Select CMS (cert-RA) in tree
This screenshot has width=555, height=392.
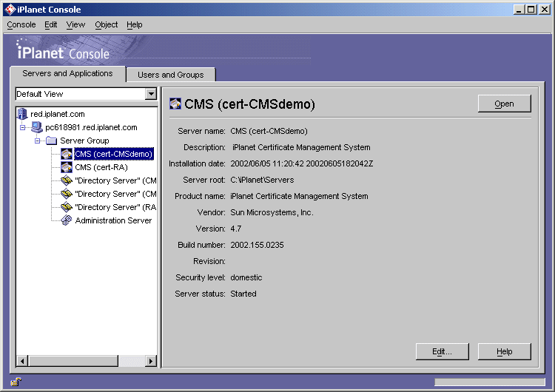click(x=101, y=167)
